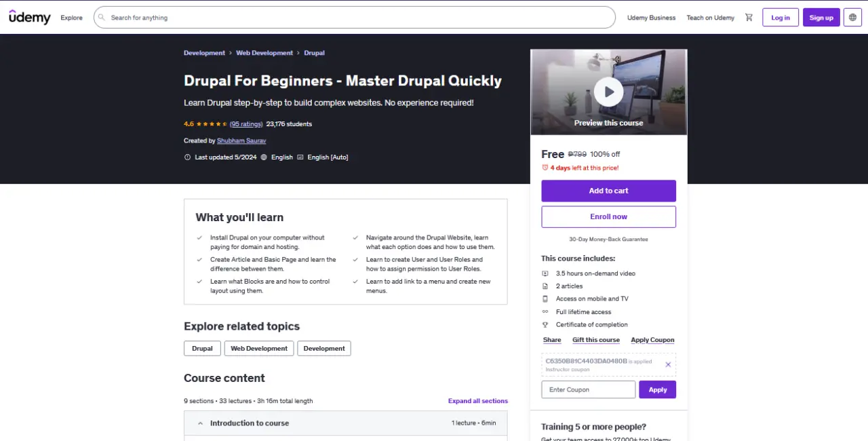The image size is (868, 441).
Task: Expand all sections of course content
Action: (x=478, y=401)
